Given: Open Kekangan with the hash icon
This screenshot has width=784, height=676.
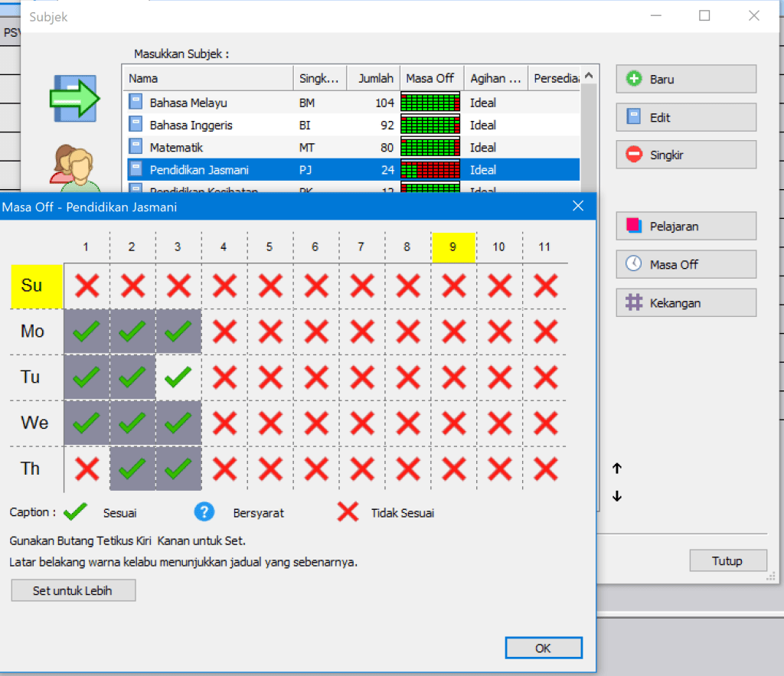Looking at the screenshot, I should (685, 302).
